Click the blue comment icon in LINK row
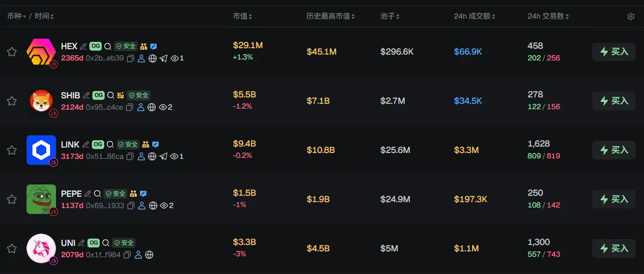This screenshot has height=274, width=644. point(155,145)
